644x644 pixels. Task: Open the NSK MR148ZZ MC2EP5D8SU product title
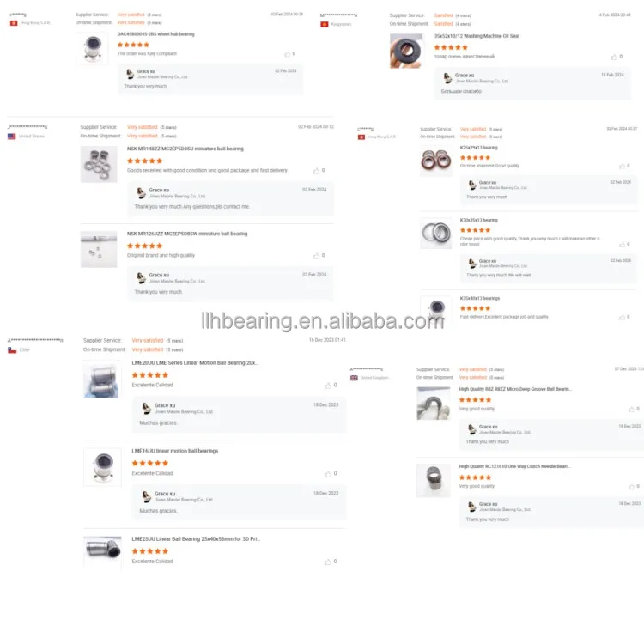pos(185,149)
